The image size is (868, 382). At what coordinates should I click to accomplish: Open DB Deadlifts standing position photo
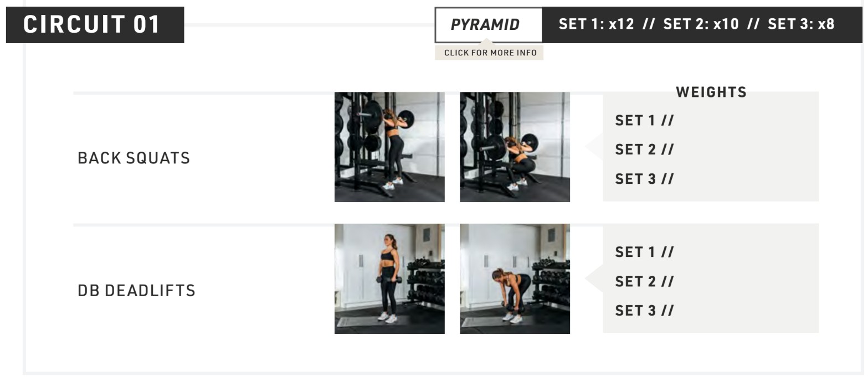(389, 278)
